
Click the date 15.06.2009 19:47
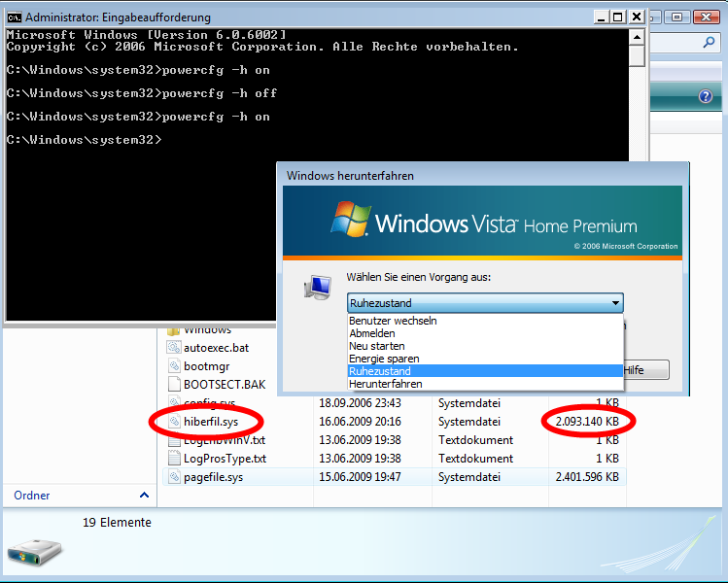[x=360, y=477]
